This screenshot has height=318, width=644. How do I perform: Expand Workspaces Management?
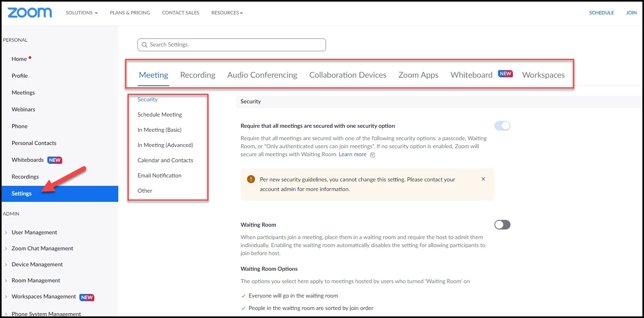[x=6, y=296]
